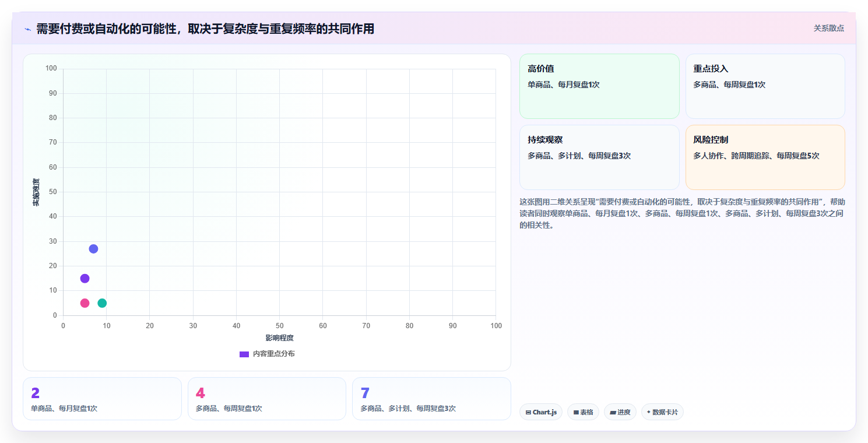The image size is (868, 443).
Task: Click the description paragraph below the cards
Action: point(682,213)
